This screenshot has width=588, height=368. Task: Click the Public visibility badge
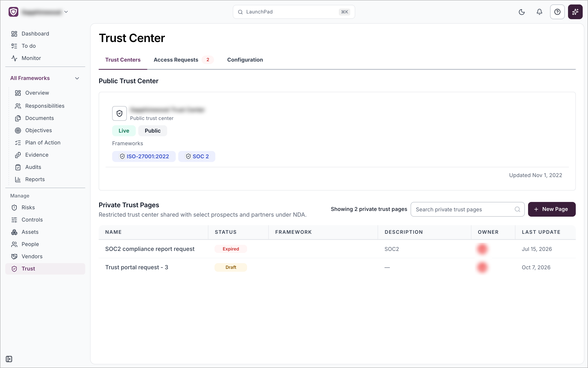pos(153,131)
